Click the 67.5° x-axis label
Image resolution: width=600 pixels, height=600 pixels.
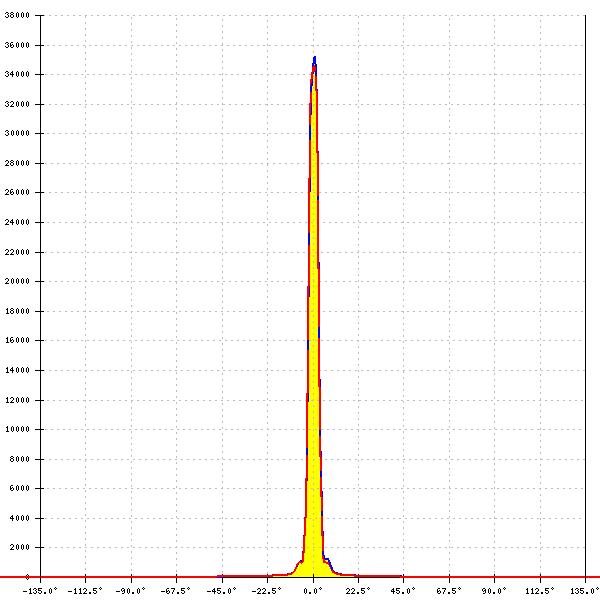[449, 591]
